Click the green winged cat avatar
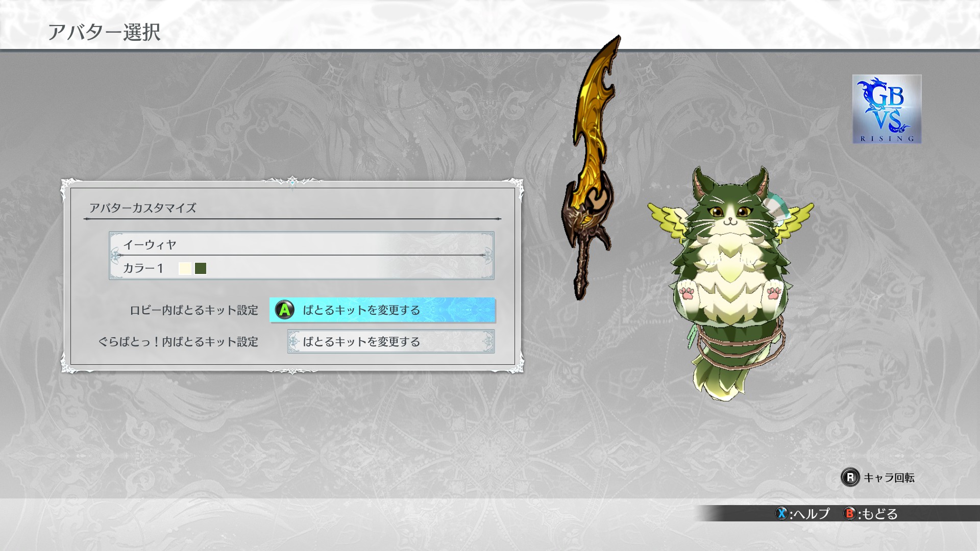The width and height of the screenshot is (980, 551). pyautogui.click(x=730, y=283)
